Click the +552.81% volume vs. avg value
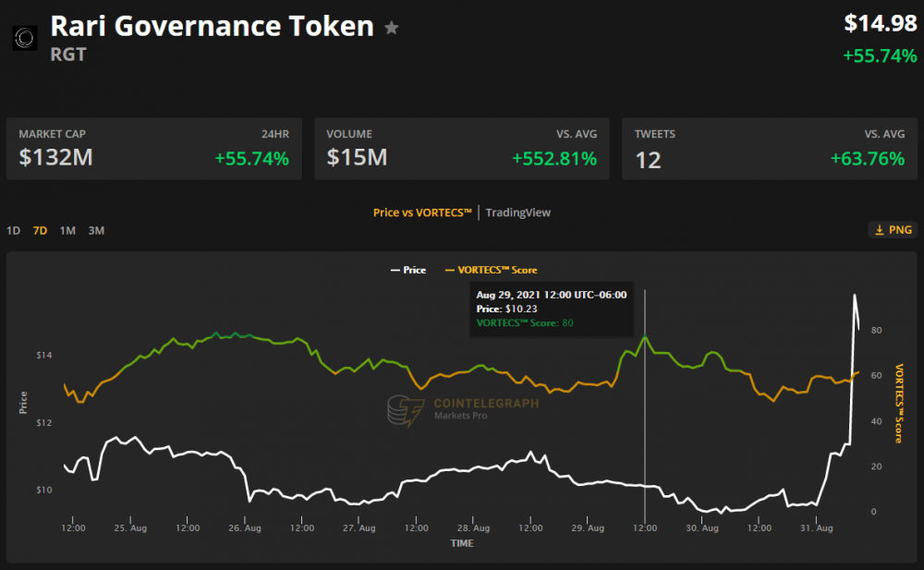The image size is (924, 570). (x=554, y=159)
